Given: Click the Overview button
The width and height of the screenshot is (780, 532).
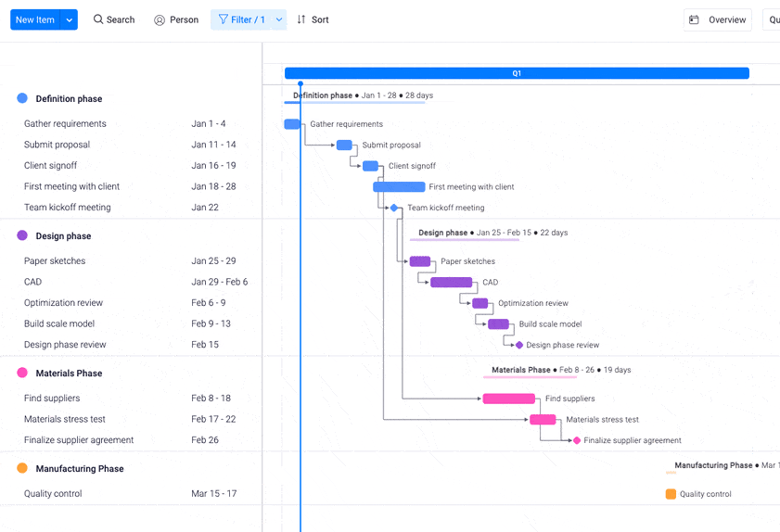Looking at the screenshot, I should tap(718, 19).
